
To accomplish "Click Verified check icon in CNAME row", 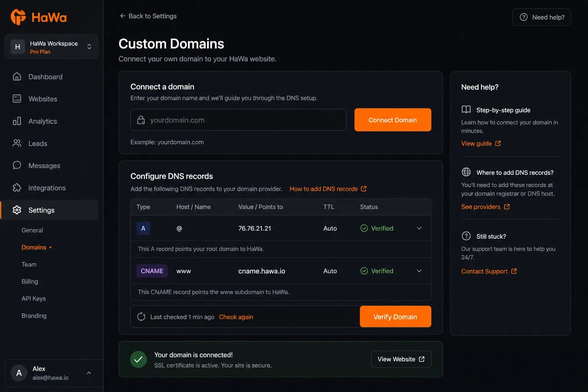I will pyautogui.click(x=364, y=271).
